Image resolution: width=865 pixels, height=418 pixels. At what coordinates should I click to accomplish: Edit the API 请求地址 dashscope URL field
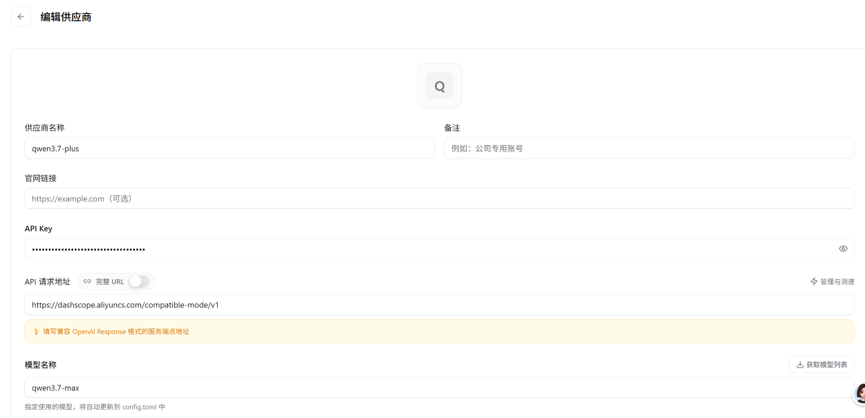coord(439,304)
